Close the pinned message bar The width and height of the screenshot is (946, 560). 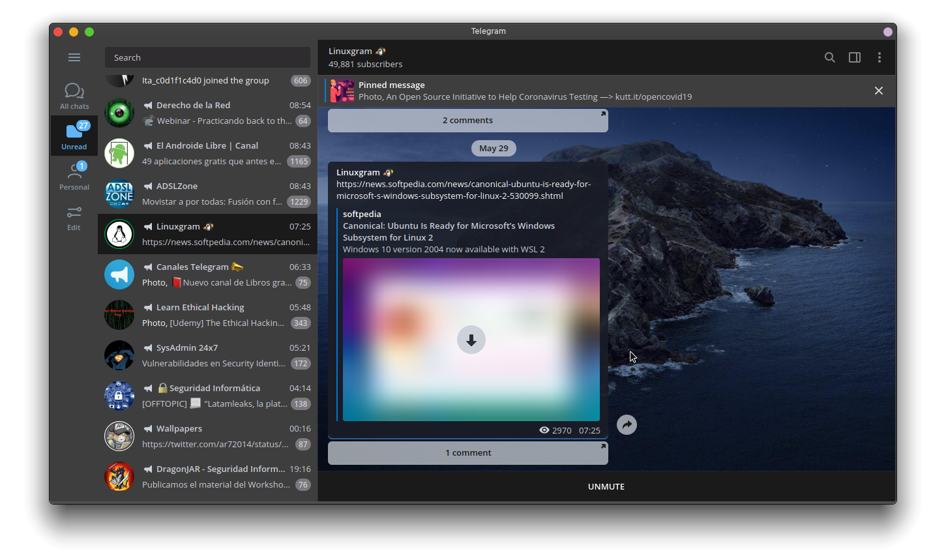coord(879,91)
